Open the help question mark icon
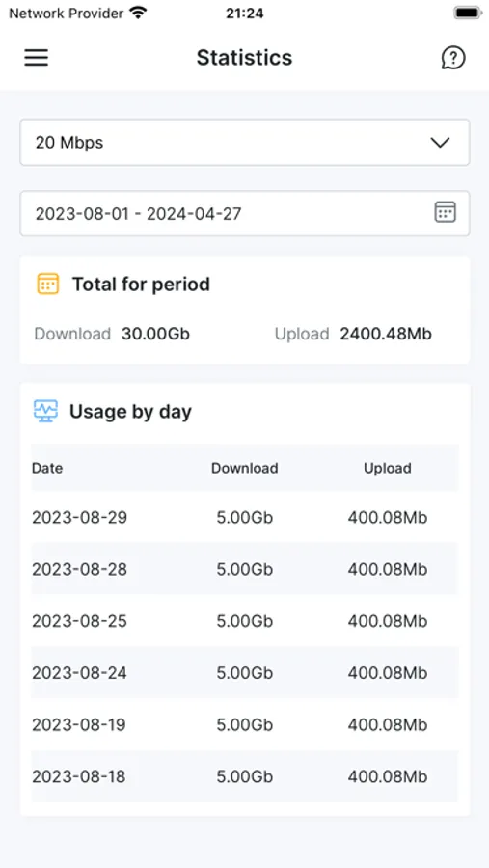This screenshot has height=868, width=489. (453, 58)
